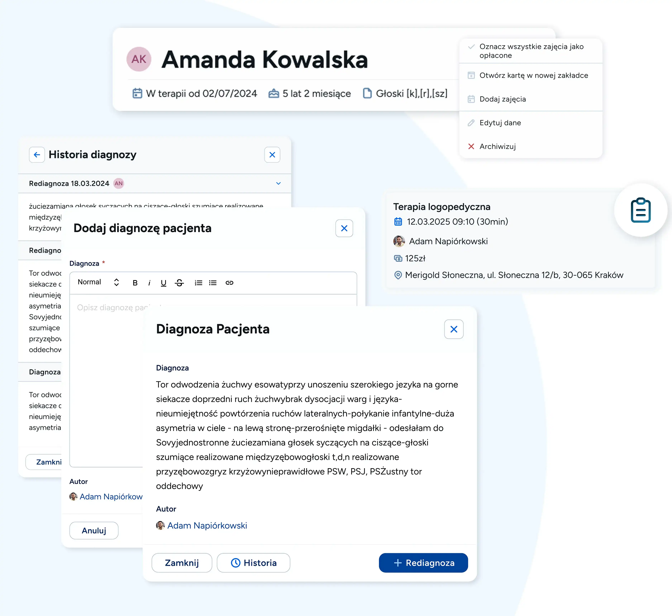
Task: Select Dodaj zajęcia from the menu
Action: pos(502,99)
